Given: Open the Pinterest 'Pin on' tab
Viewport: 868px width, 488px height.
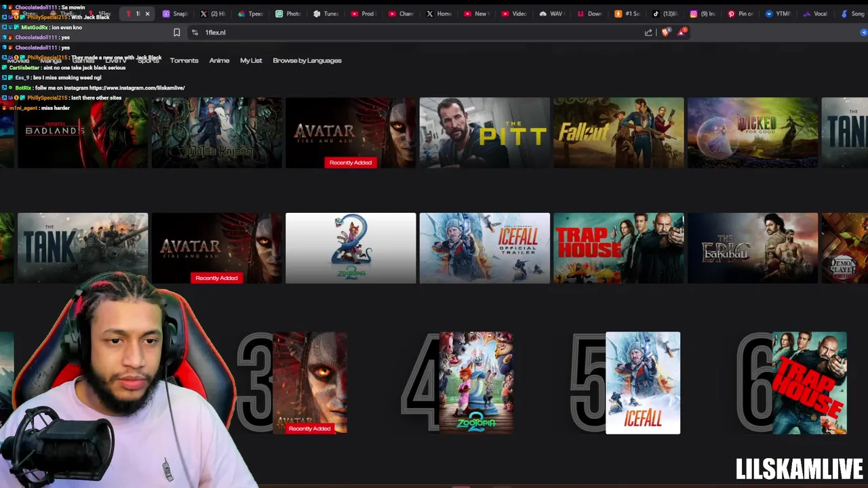Looking at the screenshot, I should pyautogui.click(x=741, y=14).
